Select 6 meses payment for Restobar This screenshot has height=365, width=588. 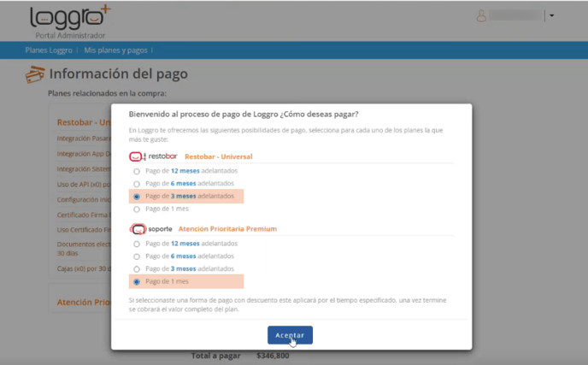point(137,184)
